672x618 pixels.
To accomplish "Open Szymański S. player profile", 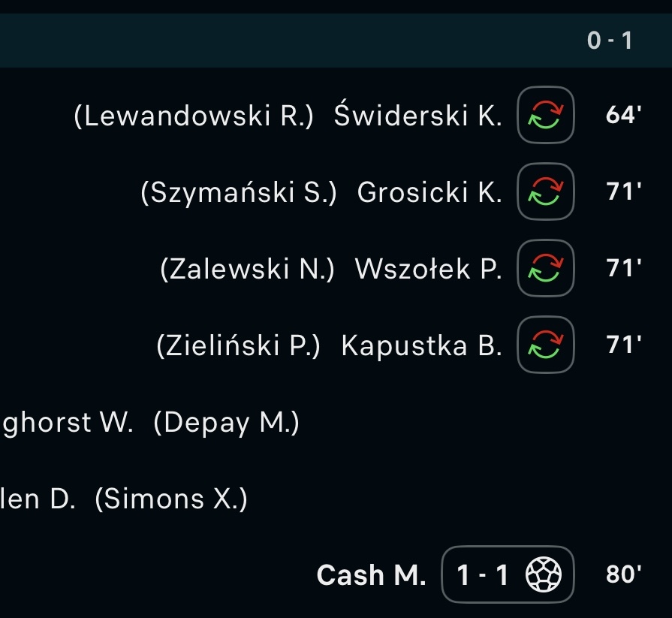I will click(x=239, y=193).
